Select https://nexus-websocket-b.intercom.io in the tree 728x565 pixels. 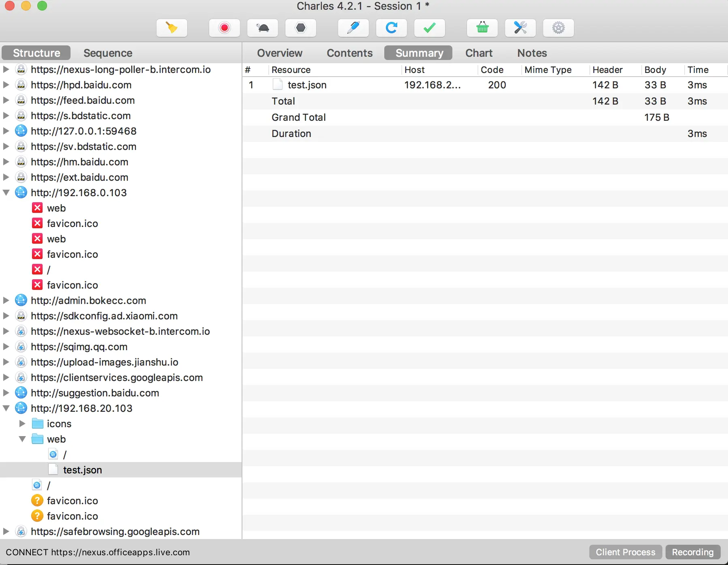point(120,331)
